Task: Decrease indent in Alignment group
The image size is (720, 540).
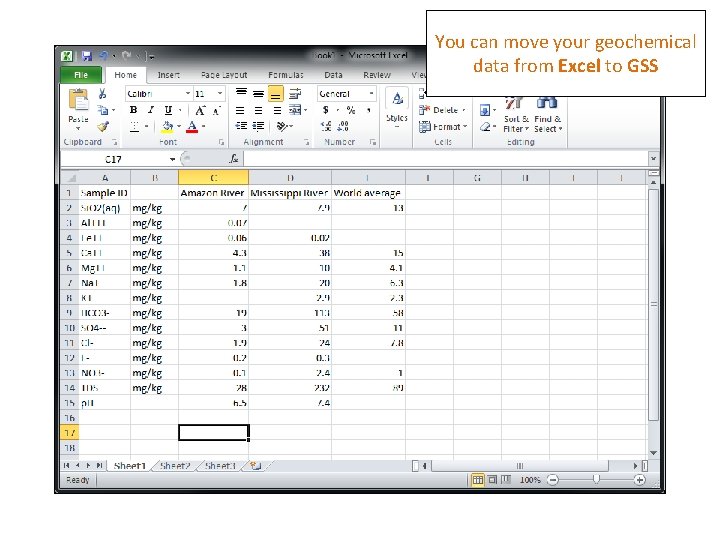Action: [x=241, y=126]
